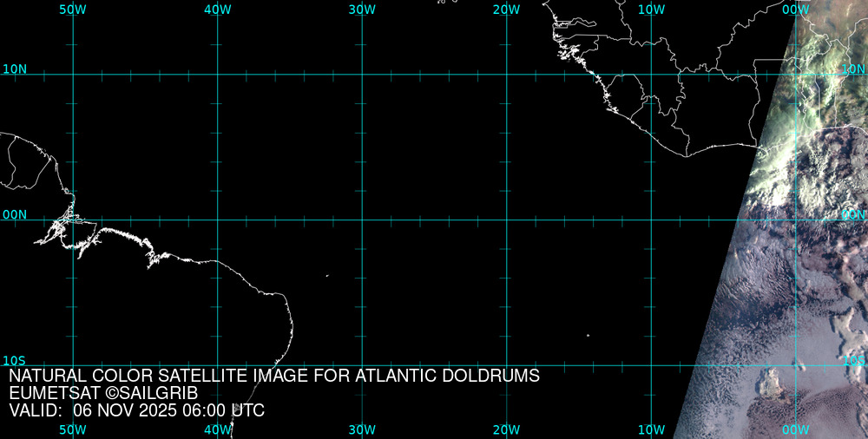
Task: Click the 10S latitude label on left edge
Action: tap(15, 360)
